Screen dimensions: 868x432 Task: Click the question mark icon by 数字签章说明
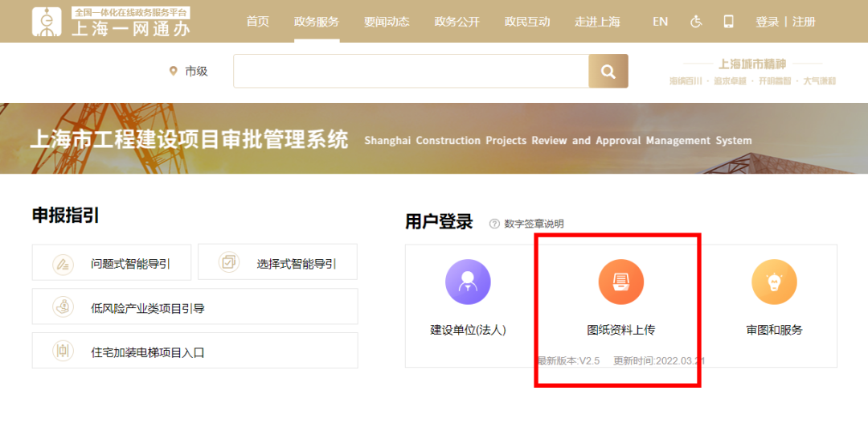coord(494,223)
